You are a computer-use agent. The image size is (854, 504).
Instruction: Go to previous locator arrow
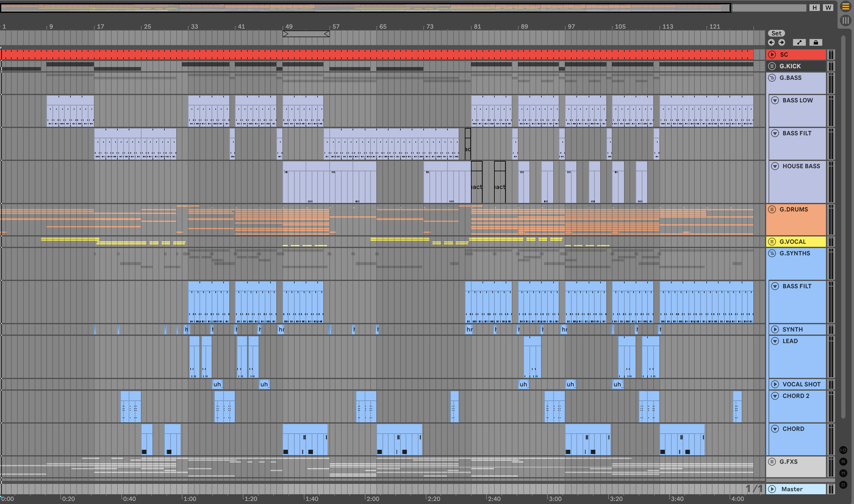[x=771, y=42]
